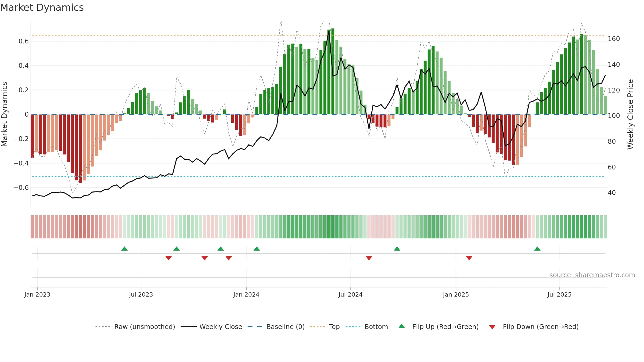Click the flip-up marker near Sep 2024
The width and height of the screenshot is (644, 362).
click(397, 249)
